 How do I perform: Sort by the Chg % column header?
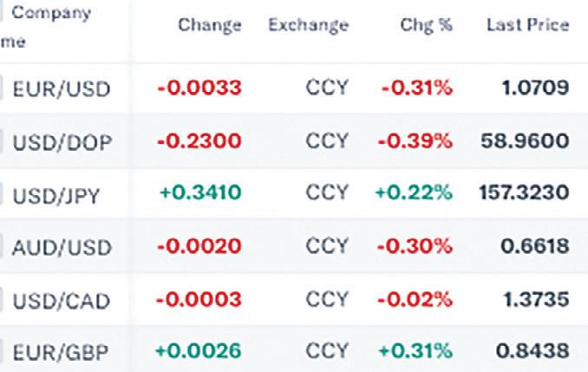427,25
